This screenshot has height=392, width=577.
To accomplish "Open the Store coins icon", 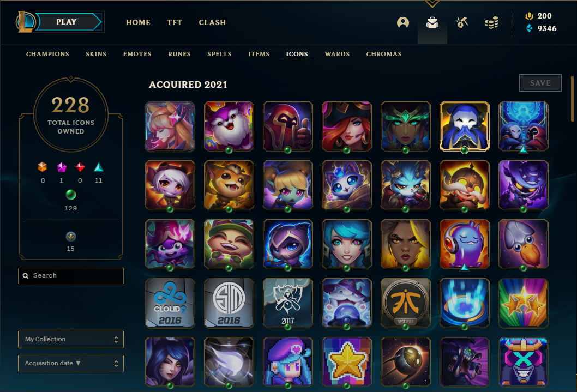I will click(x=491, y=23).
